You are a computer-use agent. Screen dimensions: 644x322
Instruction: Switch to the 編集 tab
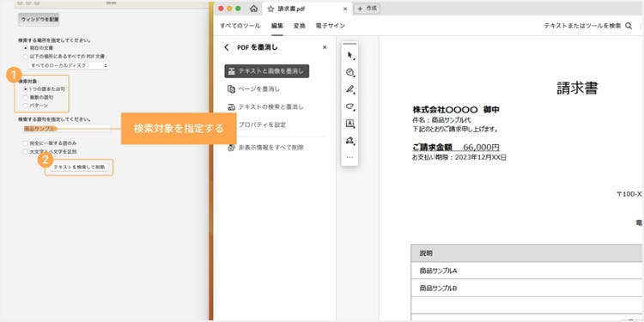tap(277, 26)
